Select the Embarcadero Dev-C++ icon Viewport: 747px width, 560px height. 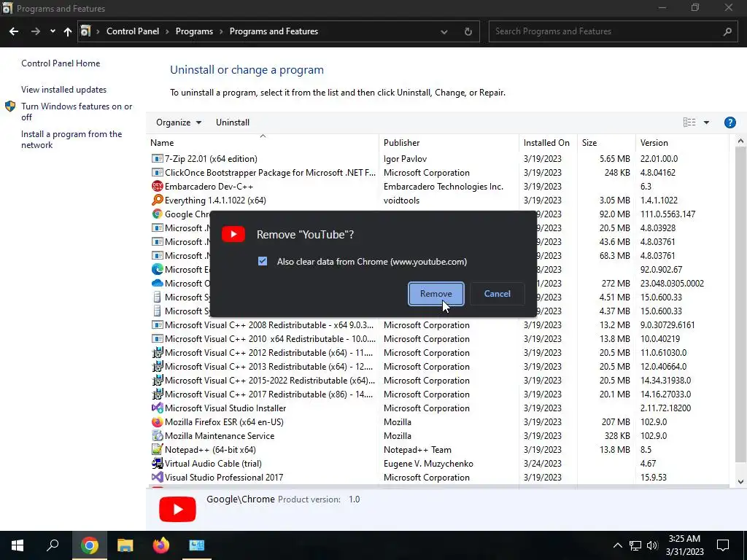[x=157, y=186]
